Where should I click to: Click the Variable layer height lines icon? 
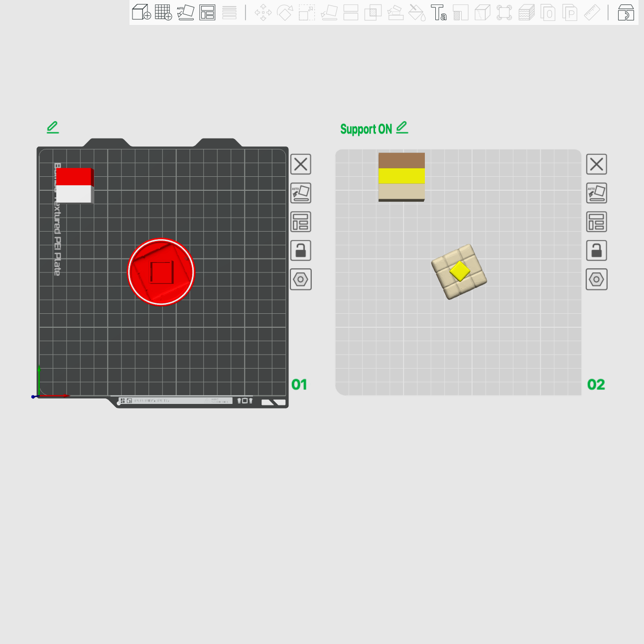point(229,12)
